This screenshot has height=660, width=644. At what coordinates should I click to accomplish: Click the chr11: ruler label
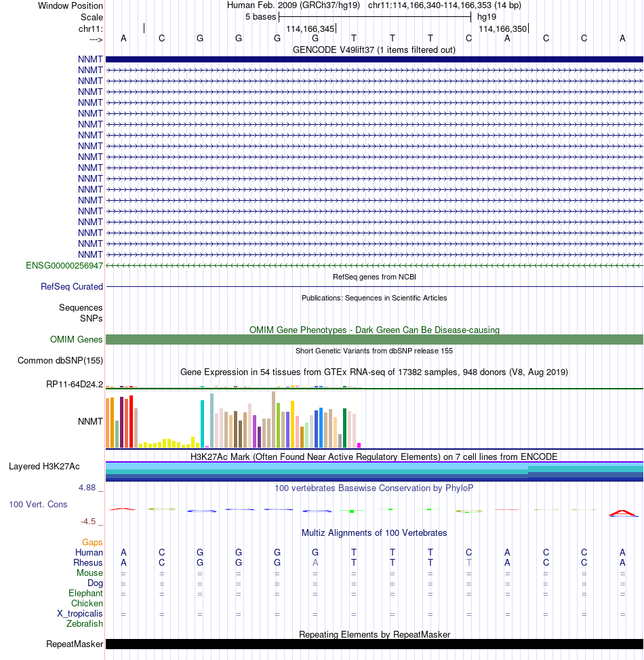90,28
